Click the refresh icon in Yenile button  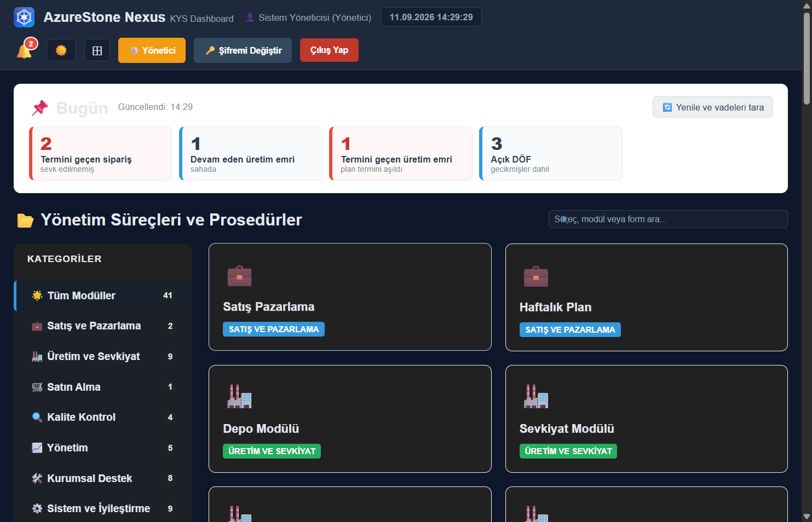click(667, 107)
